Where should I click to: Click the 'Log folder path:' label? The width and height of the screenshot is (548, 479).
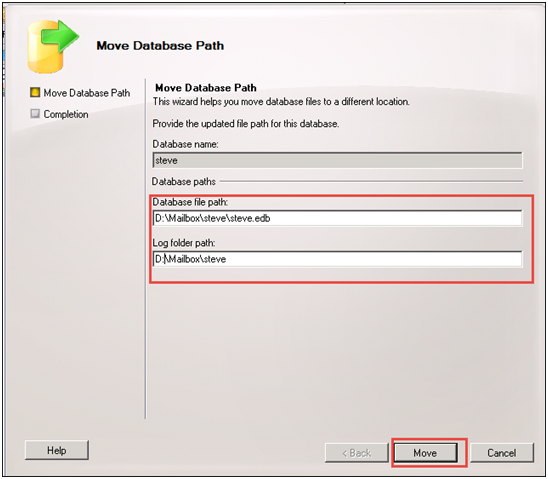(x=184, y=243)
